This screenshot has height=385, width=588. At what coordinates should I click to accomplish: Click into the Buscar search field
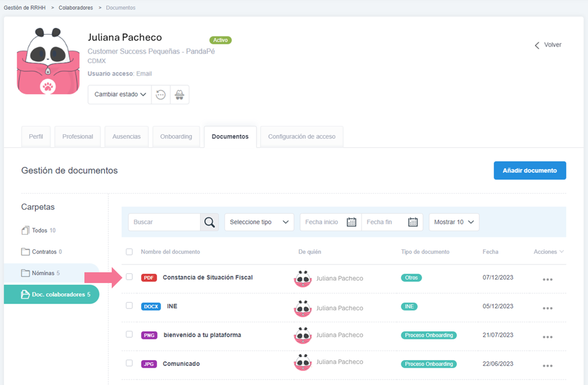coord(164,222)
